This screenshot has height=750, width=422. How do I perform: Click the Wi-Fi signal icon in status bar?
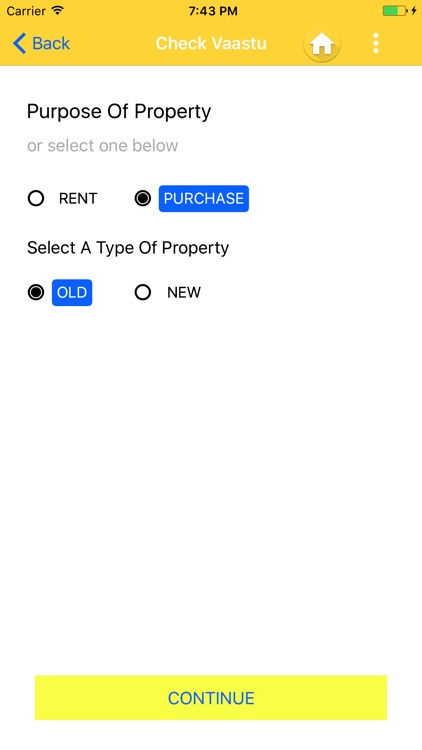[58, 11]
